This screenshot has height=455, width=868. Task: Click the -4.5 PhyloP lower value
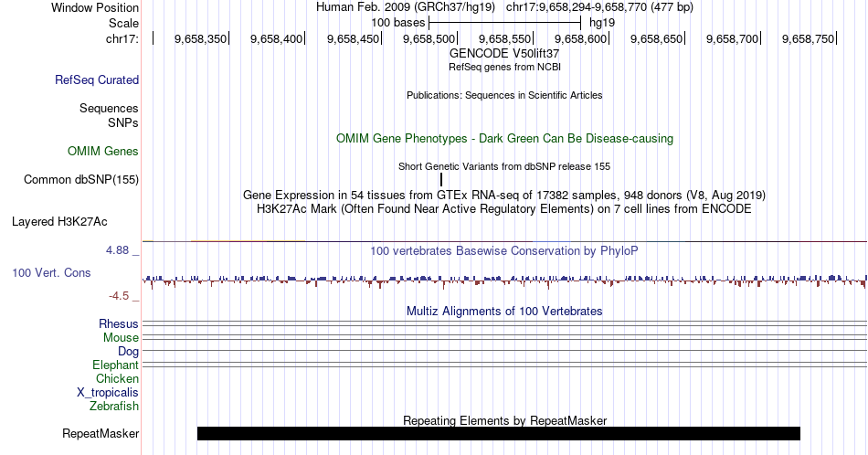(119, 296)
